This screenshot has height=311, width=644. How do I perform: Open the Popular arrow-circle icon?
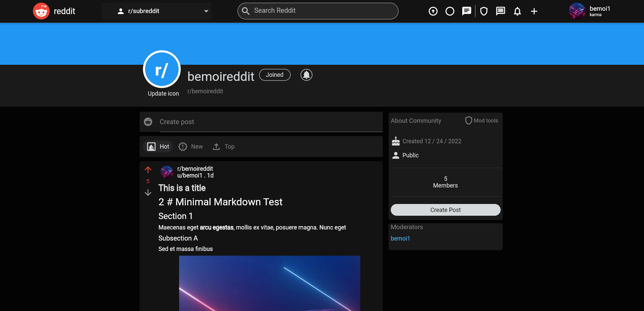click(x=433, y=11)
